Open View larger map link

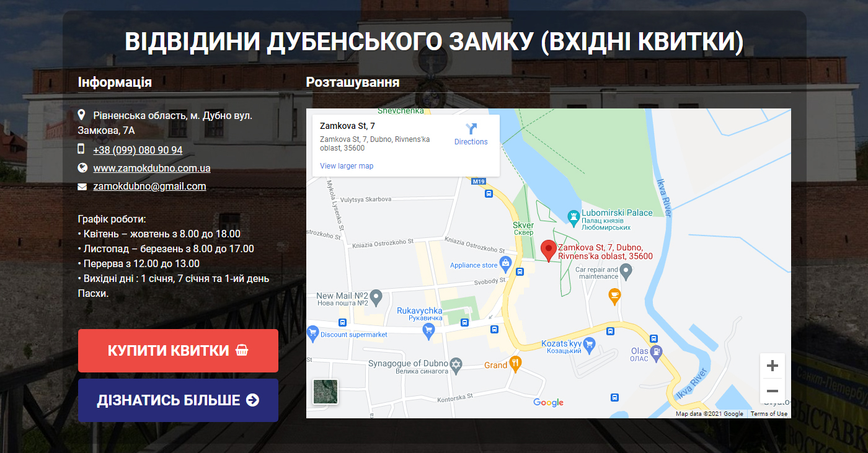point(347,166)
